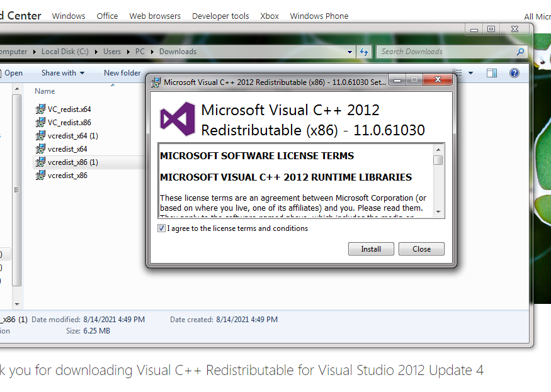Click the vcredist_x64 (1) installer icon
The height and width of the screenshot is (392, 551).
(40, 135)
